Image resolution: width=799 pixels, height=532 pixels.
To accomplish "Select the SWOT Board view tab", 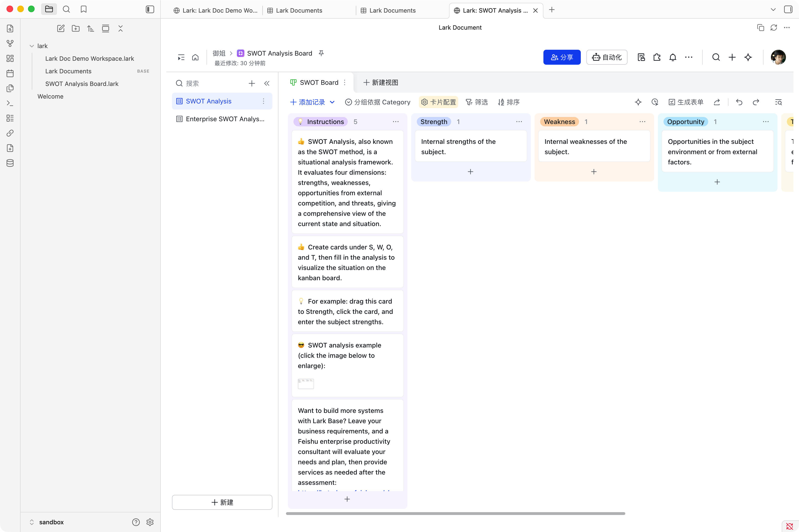I will (x=314, y=82).
